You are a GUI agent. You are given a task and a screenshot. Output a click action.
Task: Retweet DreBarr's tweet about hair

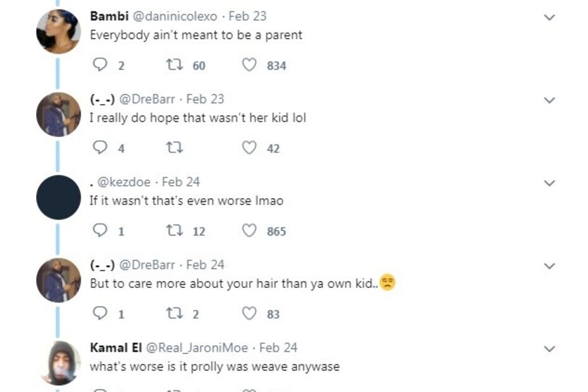pyautogui.click(x=173, y=314)
